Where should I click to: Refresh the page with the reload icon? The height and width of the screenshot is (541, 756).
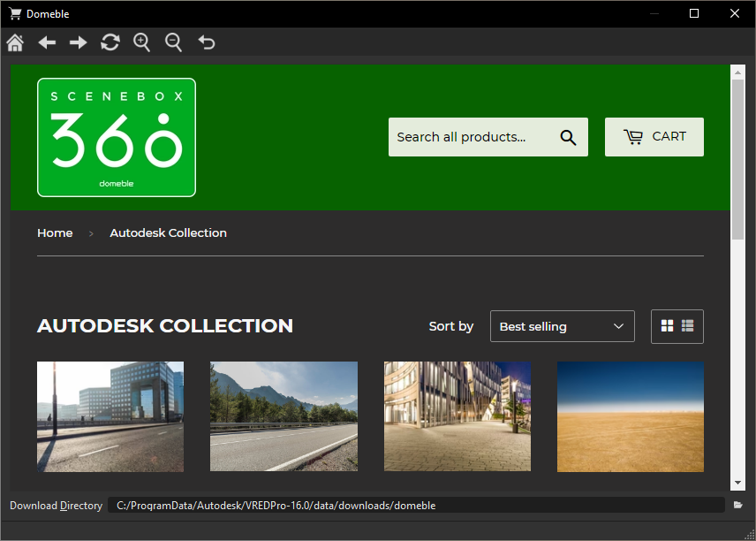pyautogui.click(x=110, y=42)
